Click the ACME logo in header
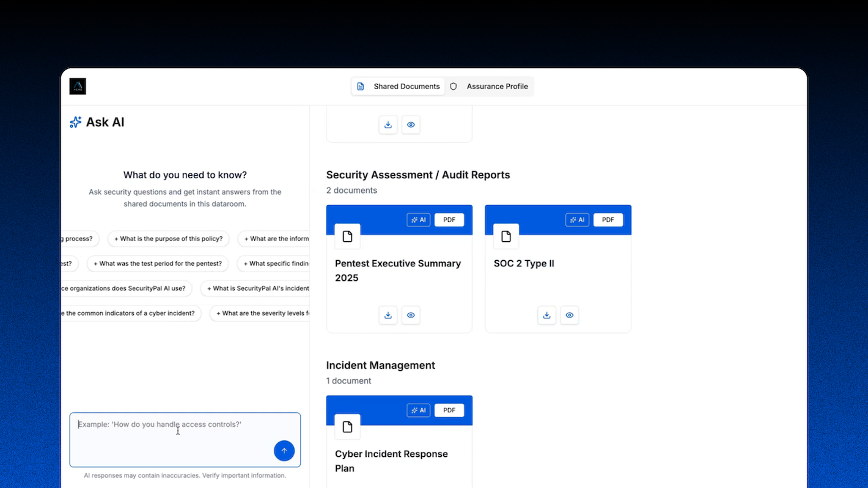Viewport: 868px width, 488px height. pos(78,86)
